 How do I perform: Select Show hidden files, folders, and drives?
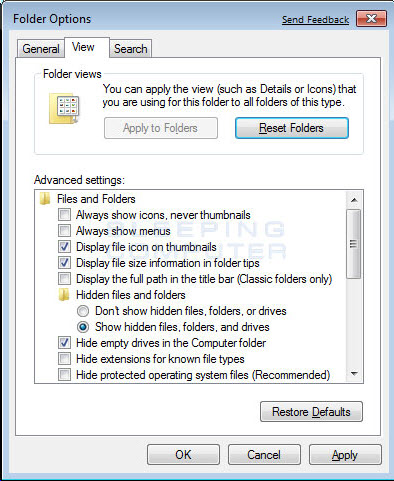(x=83, y=327)
